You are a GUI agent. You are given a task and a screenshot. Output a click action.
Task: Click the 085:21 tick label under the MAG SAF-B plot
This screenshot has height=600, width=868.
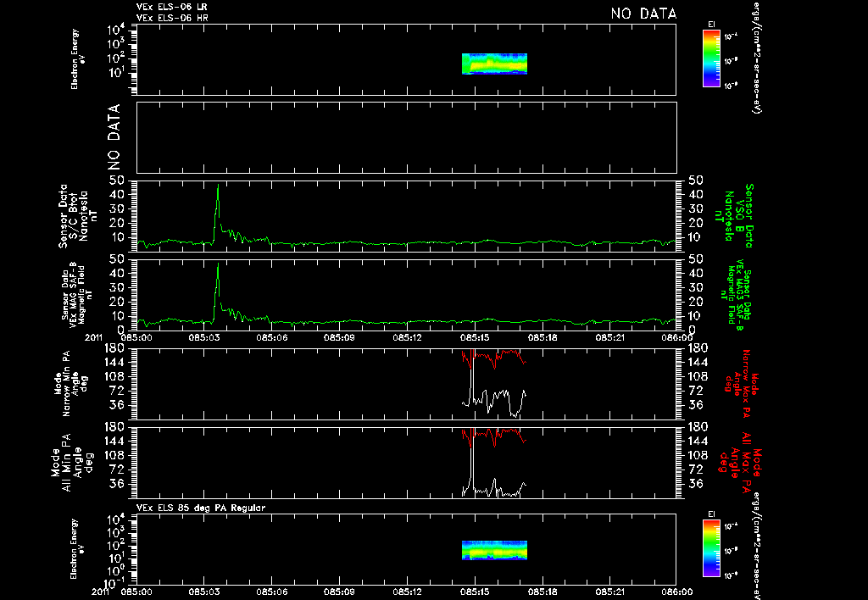[x=610, y=337]
